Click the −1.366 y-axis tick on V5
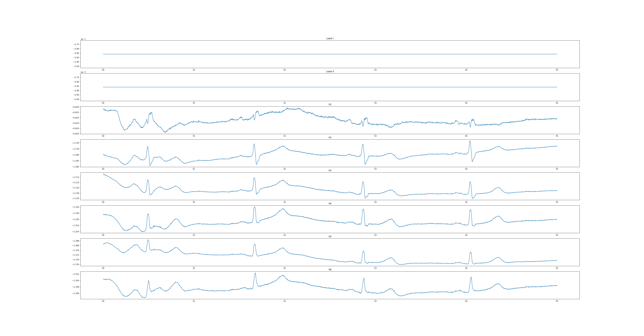The height and width of the screenshot is (336, 644). coord(75,241)
